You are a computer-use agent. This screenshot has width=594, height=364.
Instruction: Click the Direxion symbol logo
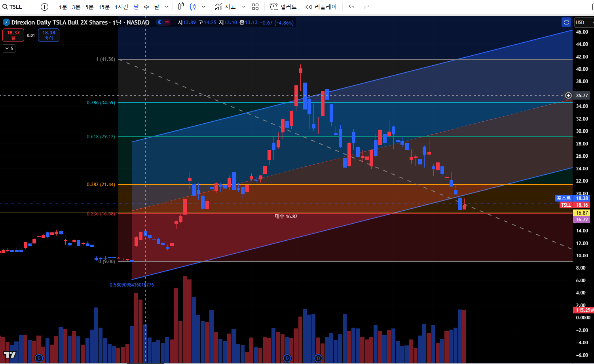click(6, 22)
